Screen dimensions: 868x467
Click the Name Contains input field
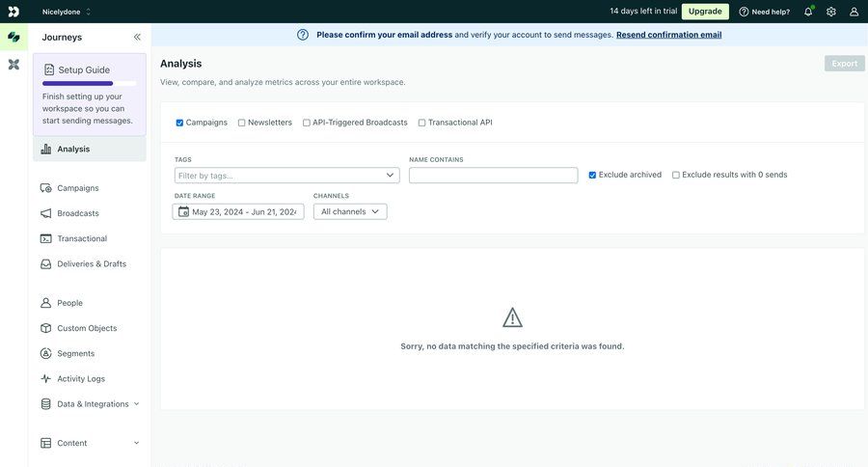tap(493, 176)
